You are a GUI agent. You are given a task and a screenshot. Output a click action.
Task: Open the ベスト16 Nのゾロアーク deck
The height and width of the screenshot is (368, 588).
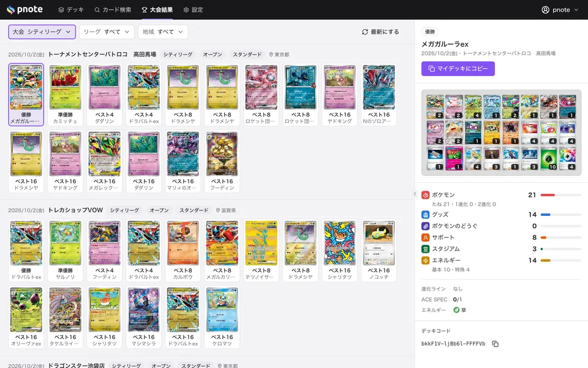coord(379,94)
